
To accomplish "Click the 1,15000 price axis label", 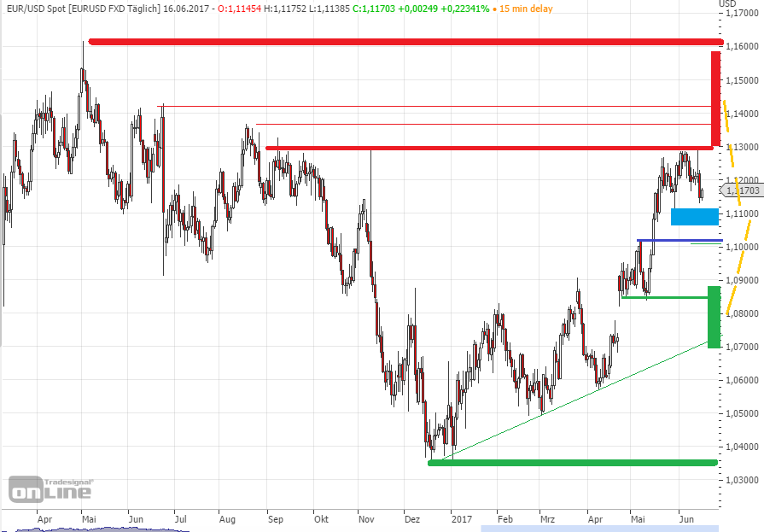I will [742, 80].
